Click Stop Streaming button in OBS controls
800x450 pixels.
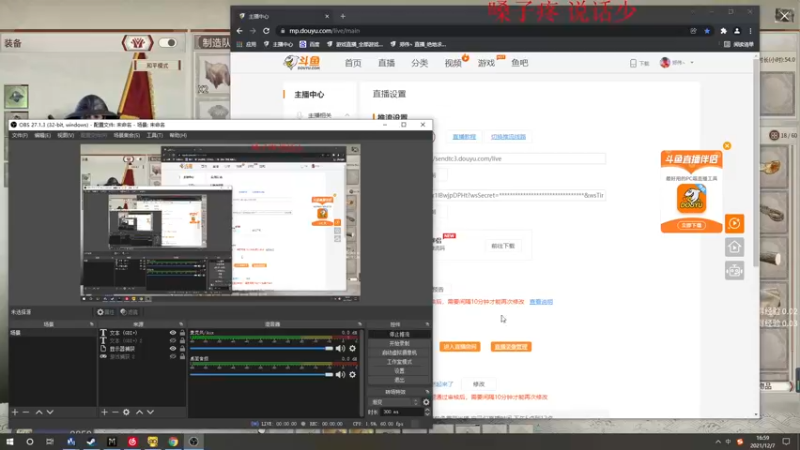tap(399, 334)
